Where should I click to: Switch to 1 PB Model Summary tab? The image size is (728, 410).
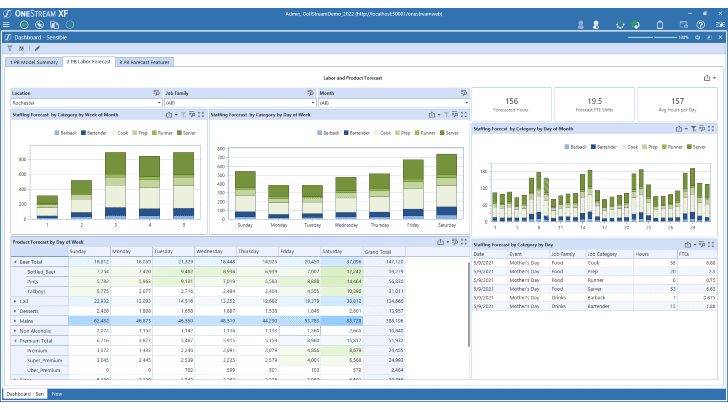tap(33, 62)
